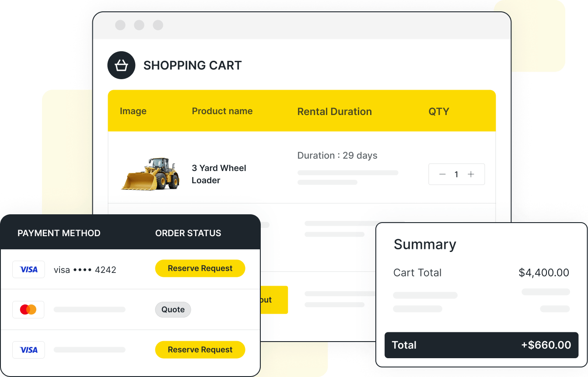Select the bottom Visa payment icon
Viewport: 588px width, 377px height.
(x=28, y=349)
